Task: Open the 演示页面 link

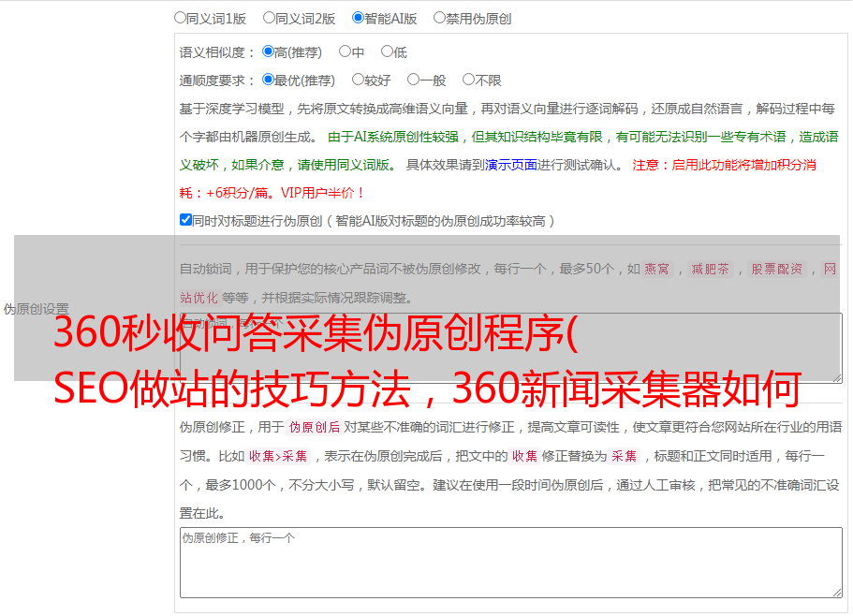Action: pyautogui.click(x=511, y=165)
